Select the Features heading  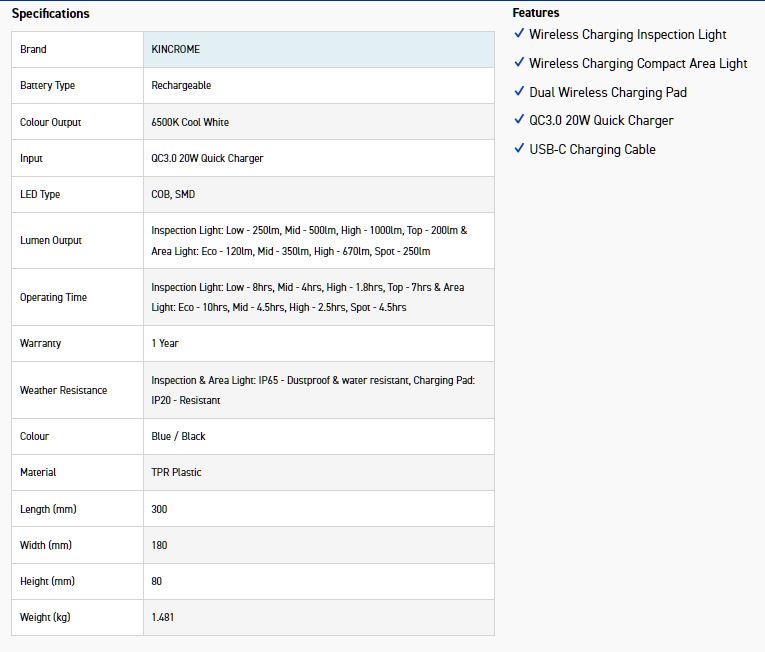[536, 13]
